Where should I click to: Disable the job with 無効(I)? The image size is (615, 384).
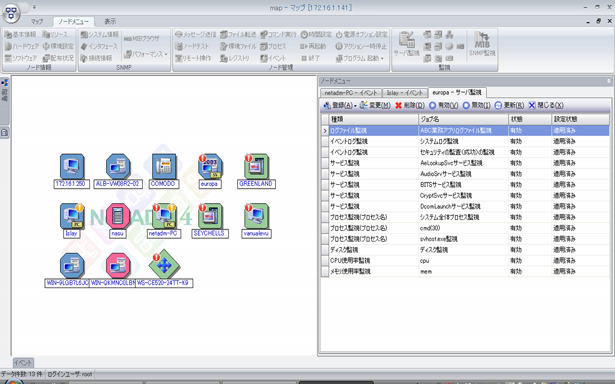point(477,106)
